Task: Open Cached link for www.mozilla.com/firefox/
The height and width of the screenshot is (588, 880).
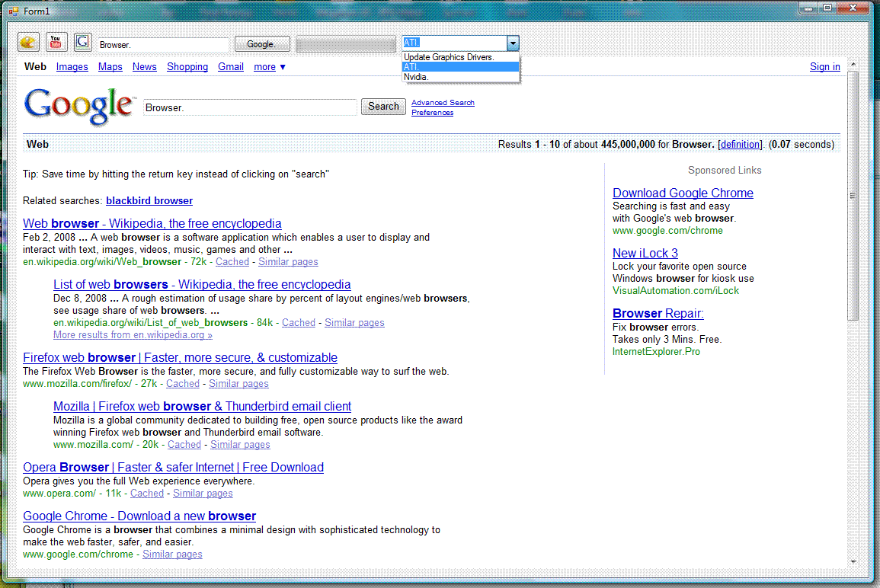Action: (182, 384)
